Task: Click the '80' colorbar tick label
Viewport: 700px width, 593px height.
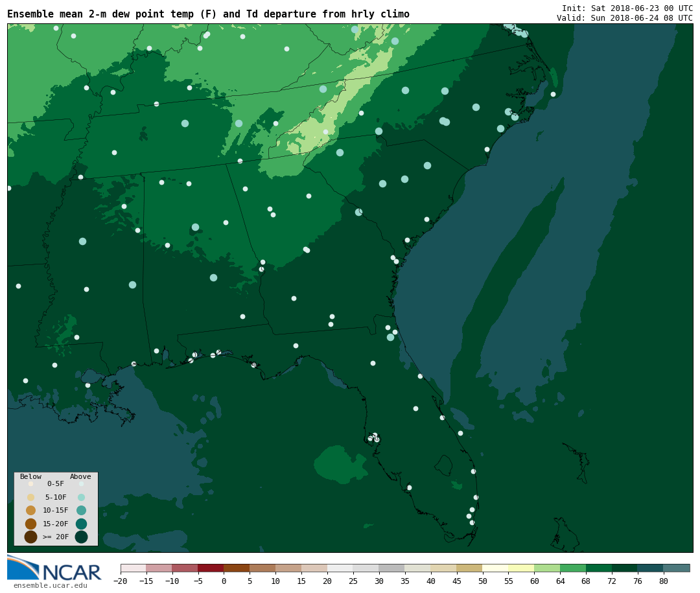Action: (x=664, y=581)
